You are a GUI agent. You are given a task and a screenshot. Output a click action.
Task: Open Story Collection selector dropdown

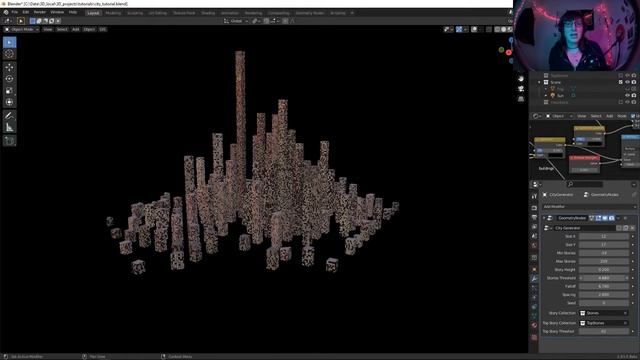coord(604,313)
